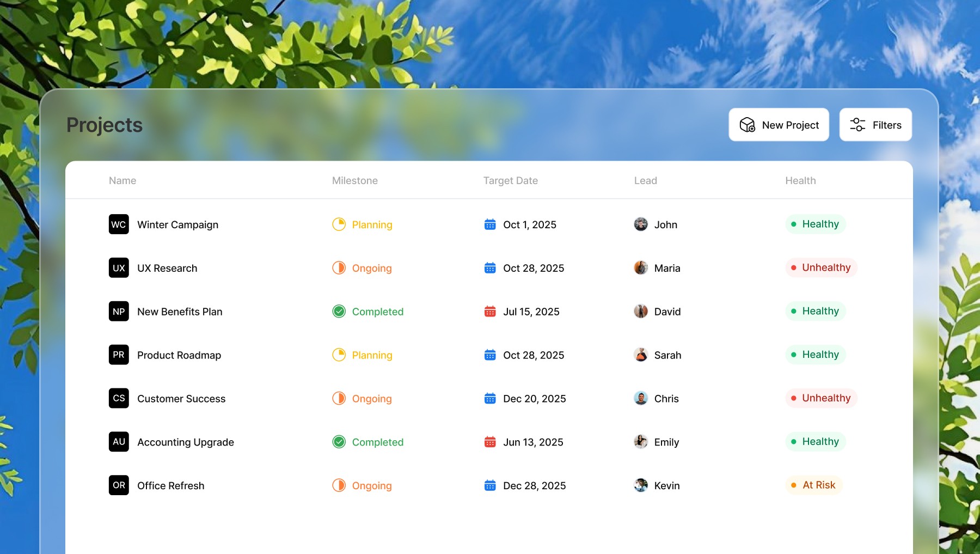Screen dimensions: 980x554
Task: Sort by the Name column header
Action: click(x=122, y=180)
